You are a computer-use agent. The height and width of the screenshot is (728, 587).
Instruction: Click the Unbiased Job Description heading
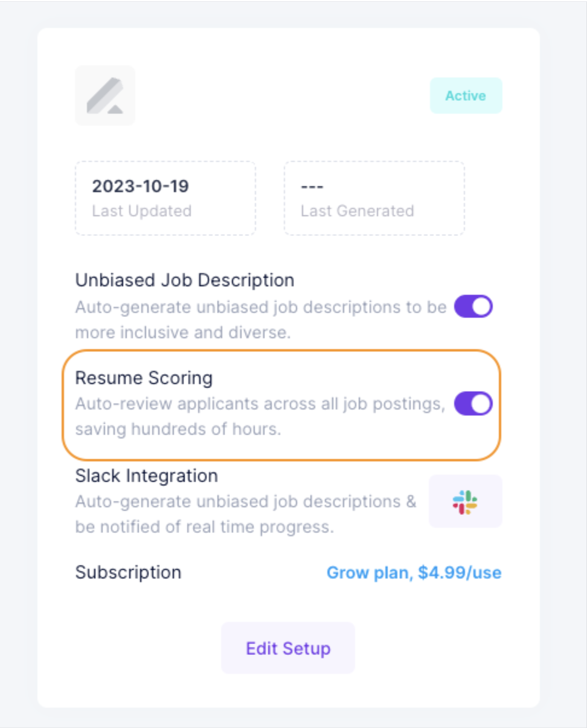[185, 280]
